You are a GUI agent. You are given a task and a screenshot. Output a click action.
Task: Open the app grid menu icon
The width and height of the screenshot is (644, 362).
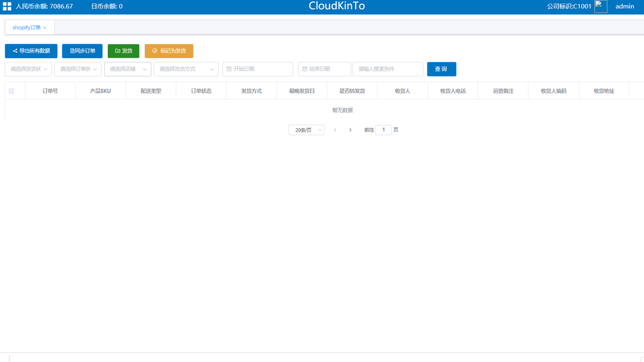pyautogui.click(x=7, y=7)
